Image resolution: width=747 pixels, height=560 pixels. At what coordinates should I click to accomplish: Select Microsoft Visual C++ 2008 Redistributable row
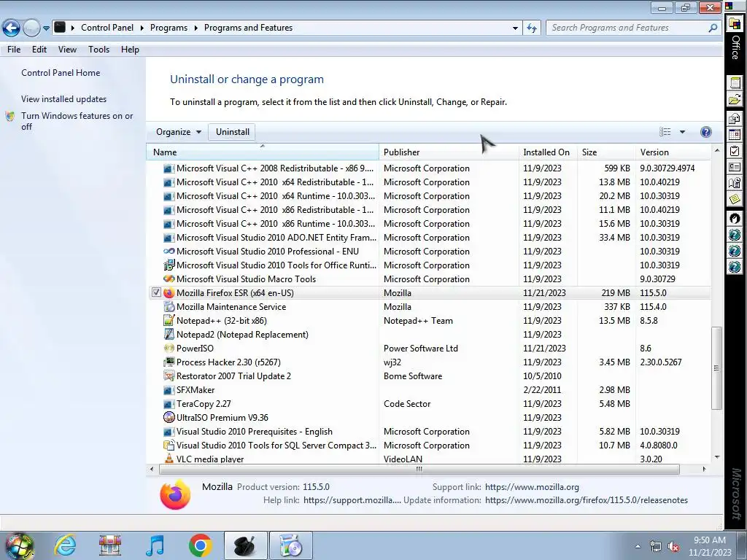[429, 168]
